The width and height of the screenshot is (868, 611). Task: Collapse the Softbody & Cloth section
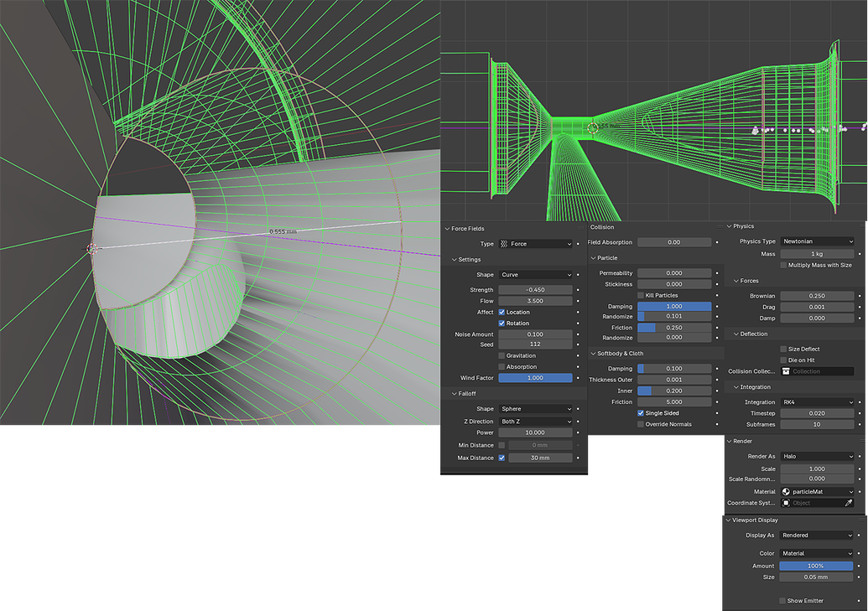pyautogui.click(x=593, y=354)
